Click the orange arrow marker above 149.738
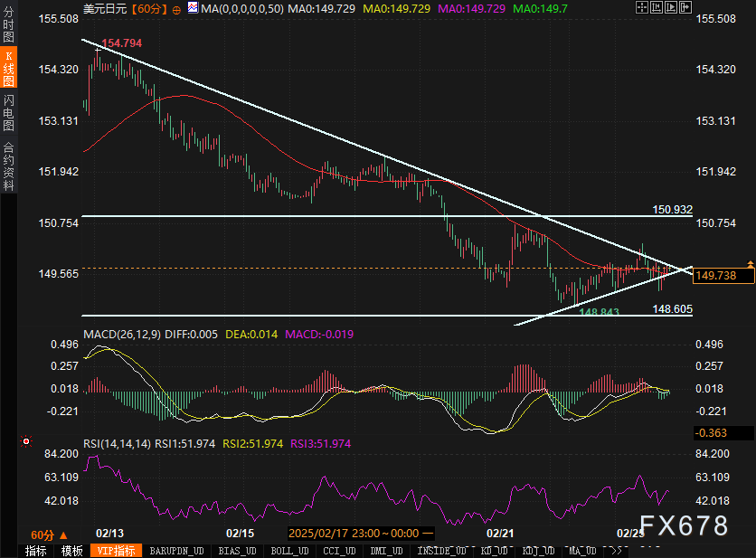Image resolution: width=756 pixels, height=558 pixels. pos(750,264)
